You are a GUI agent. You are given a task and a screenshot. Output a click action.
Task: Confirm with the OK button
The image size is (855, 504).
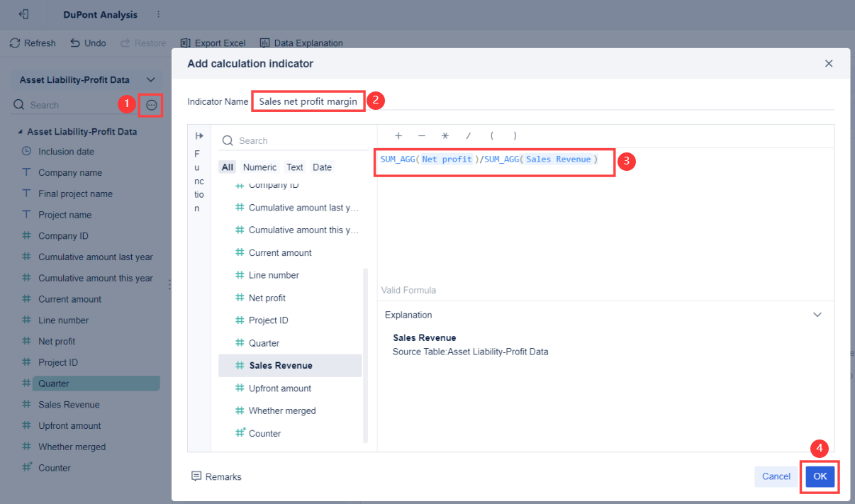(x=820, y=476)
